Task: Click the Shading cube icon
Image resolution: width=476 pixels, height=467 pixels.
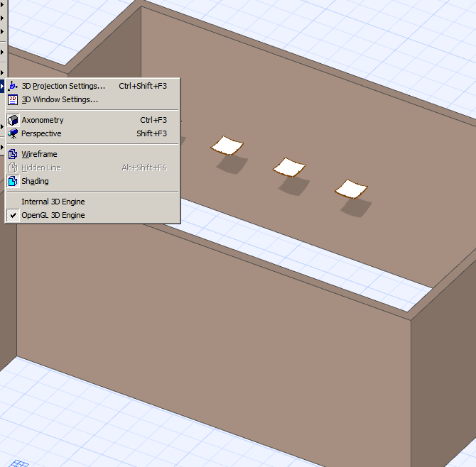Action: [x=13, y=181]
